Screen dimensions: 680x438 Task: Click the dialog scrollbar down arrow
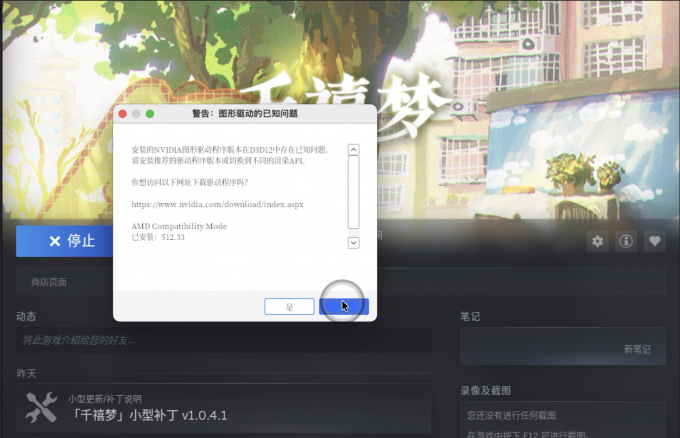pos(353,243)
